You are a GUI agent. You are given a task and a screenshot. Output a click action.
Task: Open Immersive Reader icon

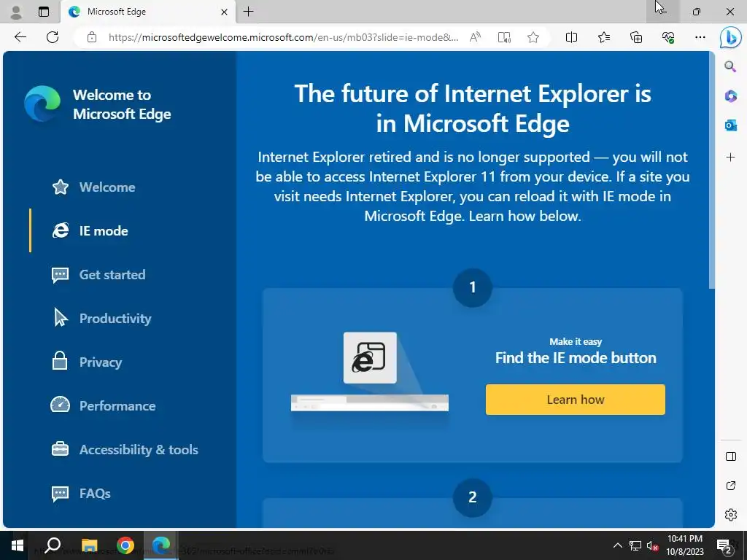click(x=504, y=37)
